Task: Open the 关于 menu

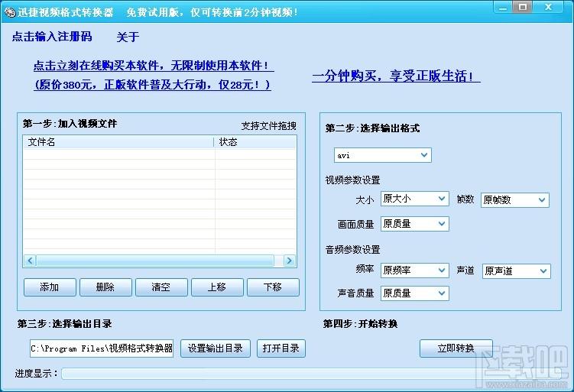Action: (x=128, y=37)
